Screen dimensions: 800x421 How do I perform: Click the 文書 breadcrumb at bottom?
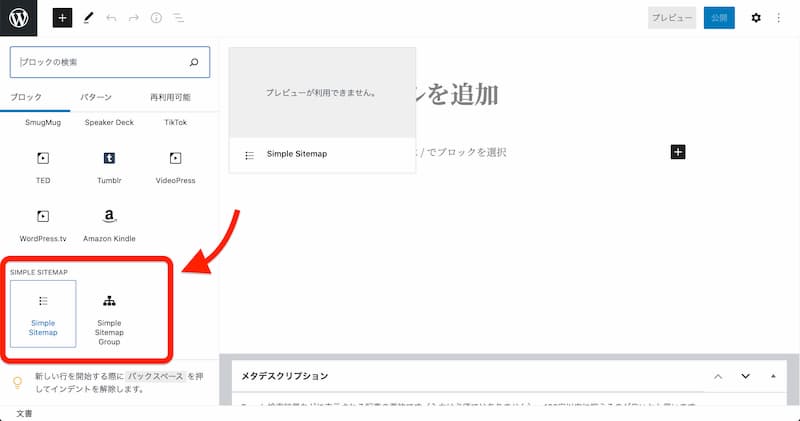pyautogui.click(x=23, y=414)
